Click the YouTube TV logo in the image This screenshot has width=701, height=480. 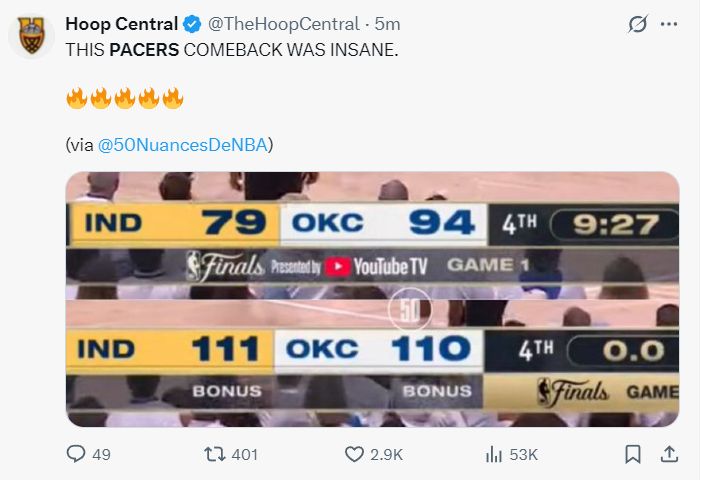[x=377, y=266]
